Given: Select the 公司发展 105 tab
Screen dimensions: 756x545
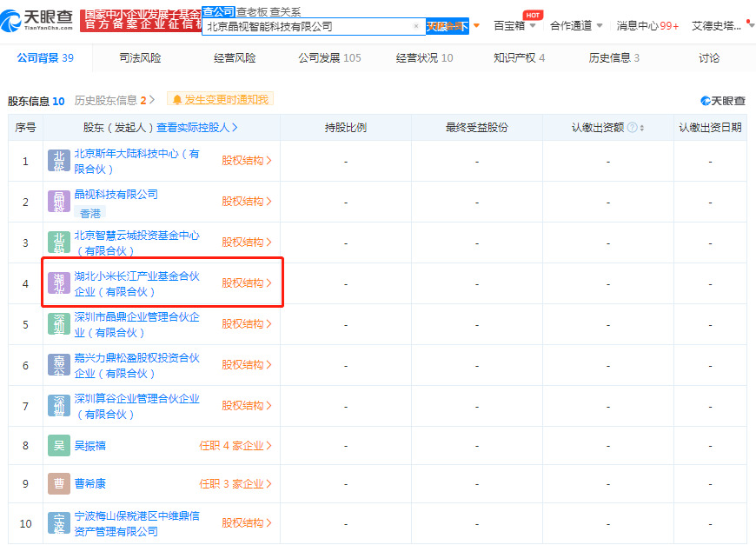Looking at the screenshot, I should pyautogui.click(x=330, y=58).
